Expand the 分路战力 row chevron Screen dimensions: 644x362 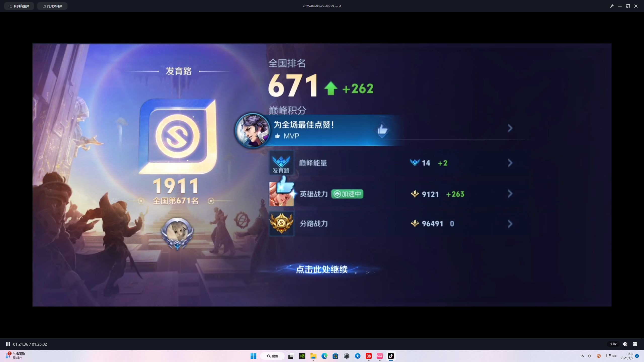510,224
